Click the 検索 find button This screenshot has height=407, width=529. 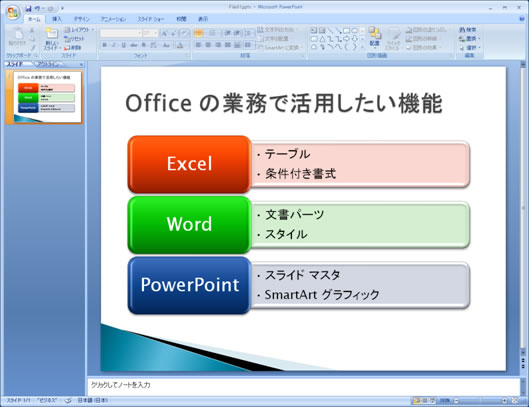point(468,30)
